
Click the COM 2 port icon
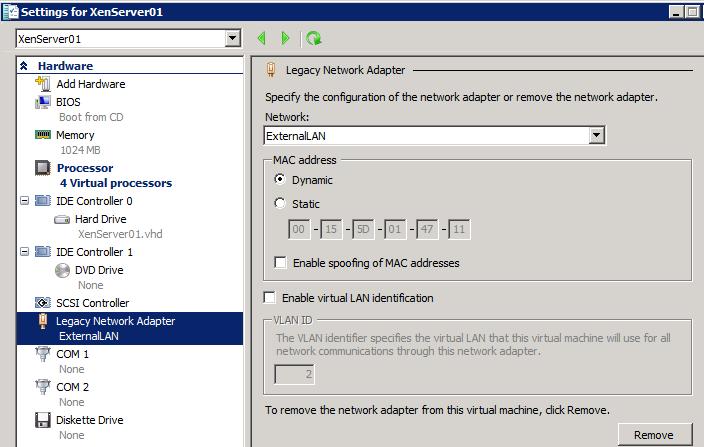click(x=43, y=387)
